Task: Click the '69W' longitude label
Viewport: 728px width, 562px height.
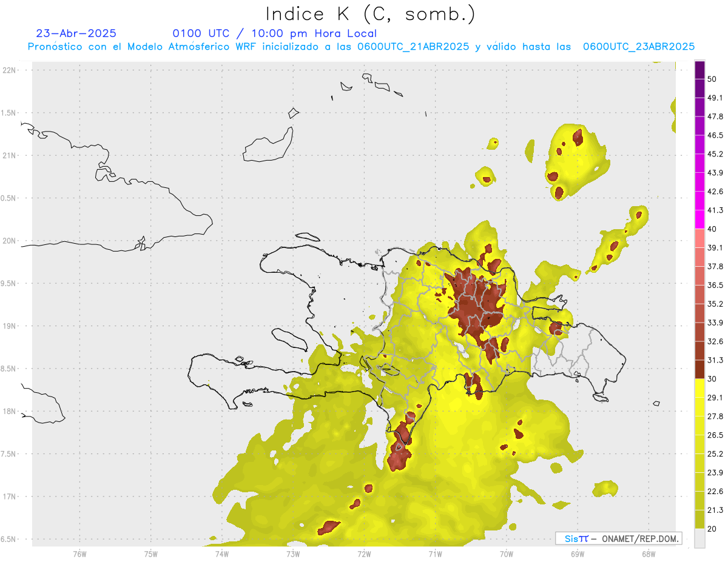Action: tap(577, 554)
